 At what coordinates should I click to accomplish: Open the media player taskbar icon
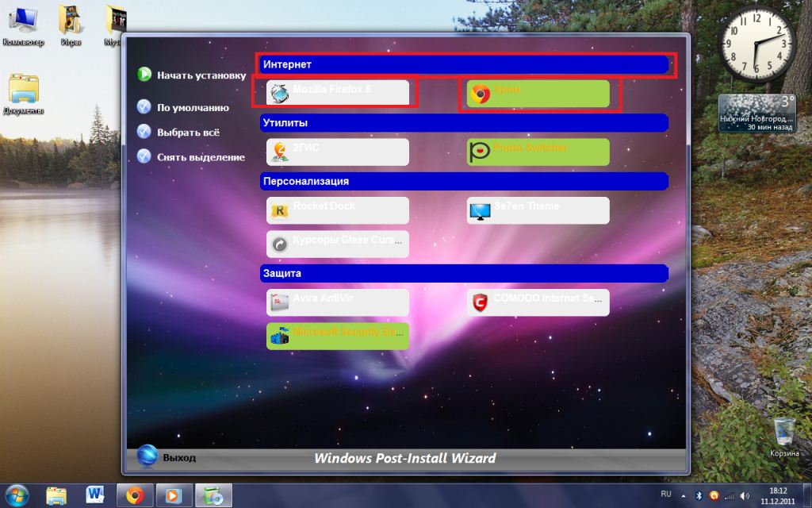point(174,496)
